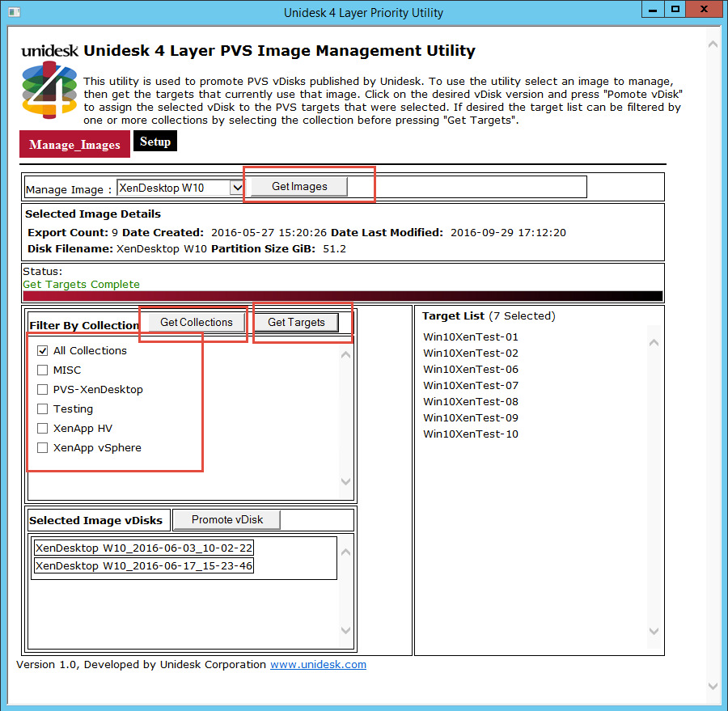This screenshot has height=711, width=728.
Task: Click the Unidesk 4 logo icon
Action: point(49,90)
